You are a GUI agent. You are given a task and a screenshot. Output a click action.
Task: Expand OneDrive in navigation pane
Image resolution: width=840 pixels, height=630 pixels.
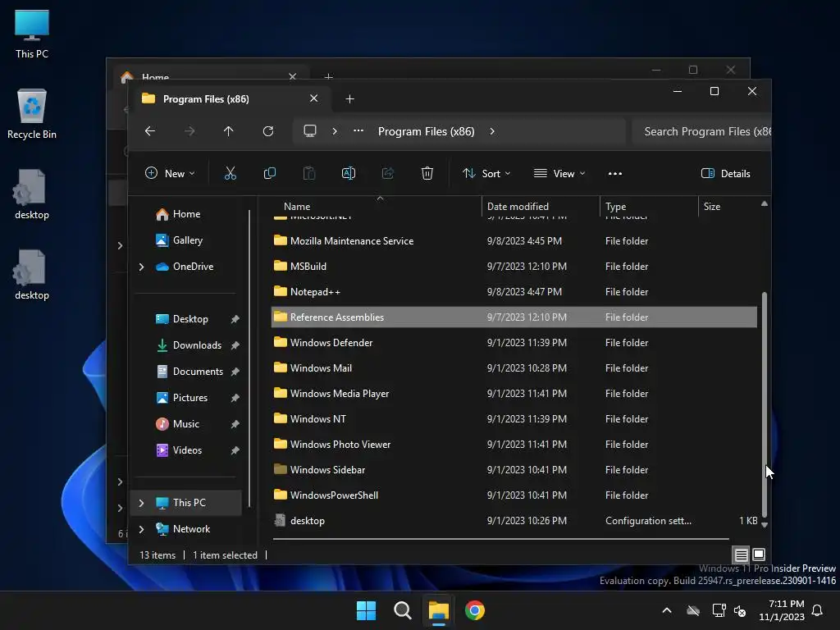click(141, 267)
